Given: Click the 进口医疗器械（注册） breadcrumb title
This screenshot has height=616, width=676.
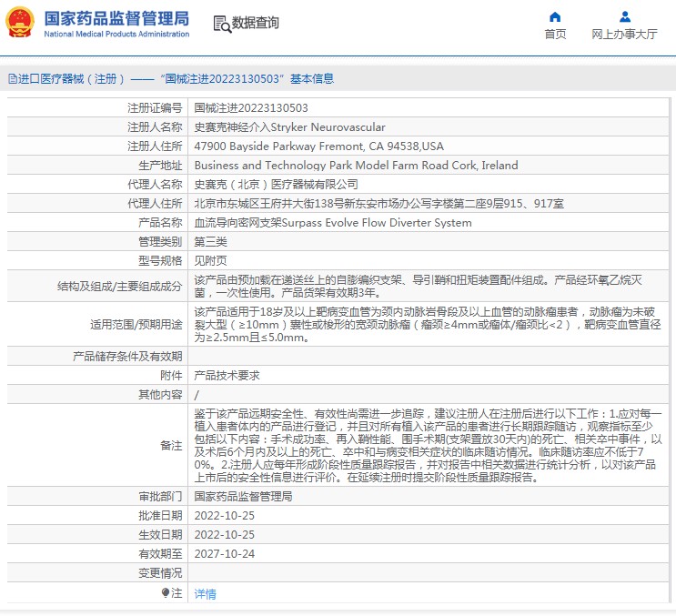Looking at the screenshot, I should point(71,79).
